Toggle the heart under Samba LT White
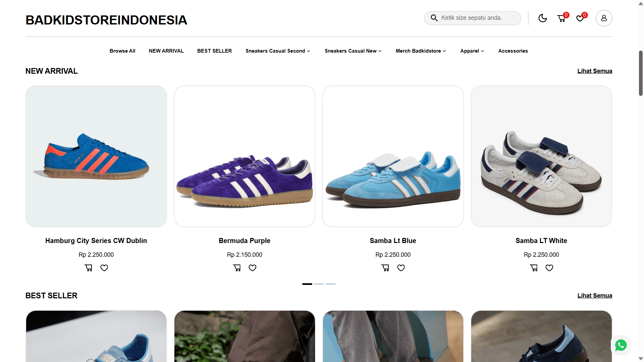The image size is (644, 362). 549,267
